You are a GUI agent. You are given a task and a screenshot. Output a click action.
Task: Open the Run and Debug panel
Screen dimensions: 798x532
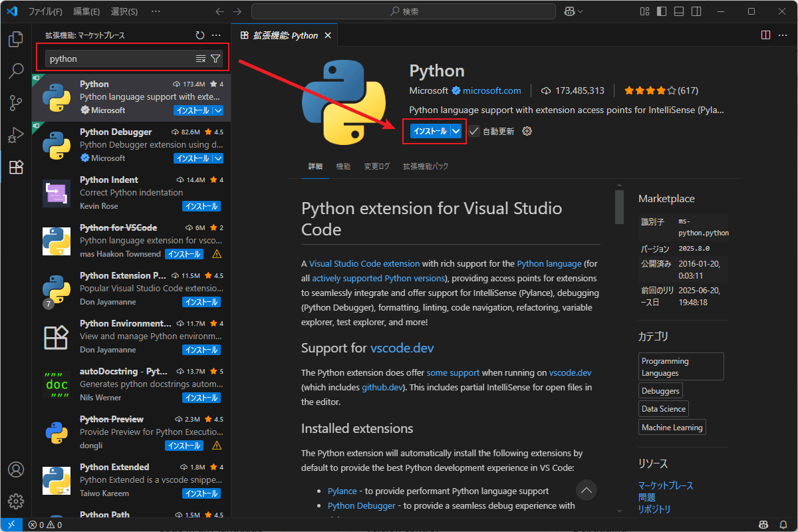click(15, 135)
